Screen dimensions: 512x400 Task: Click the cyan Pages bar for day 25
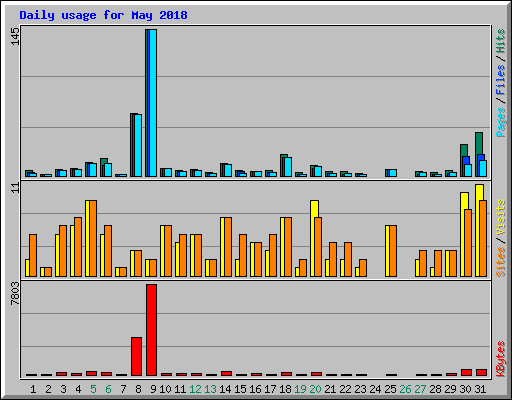click(393, 173)
